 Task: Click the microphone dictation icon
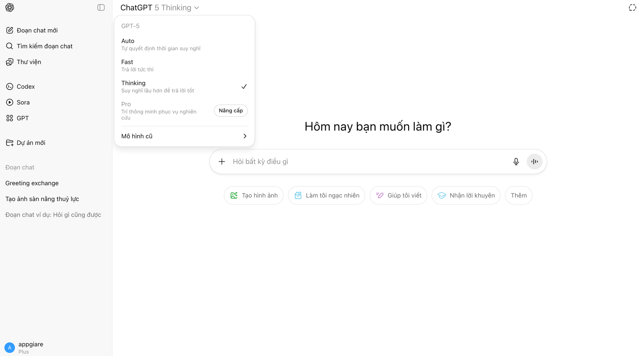coord(516,161)
